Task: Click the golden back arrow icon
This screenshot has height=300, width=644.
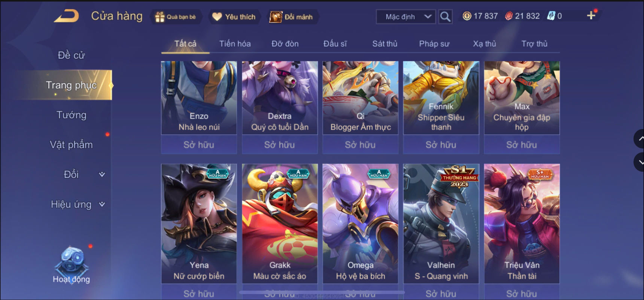Action: tap(66, 16)
